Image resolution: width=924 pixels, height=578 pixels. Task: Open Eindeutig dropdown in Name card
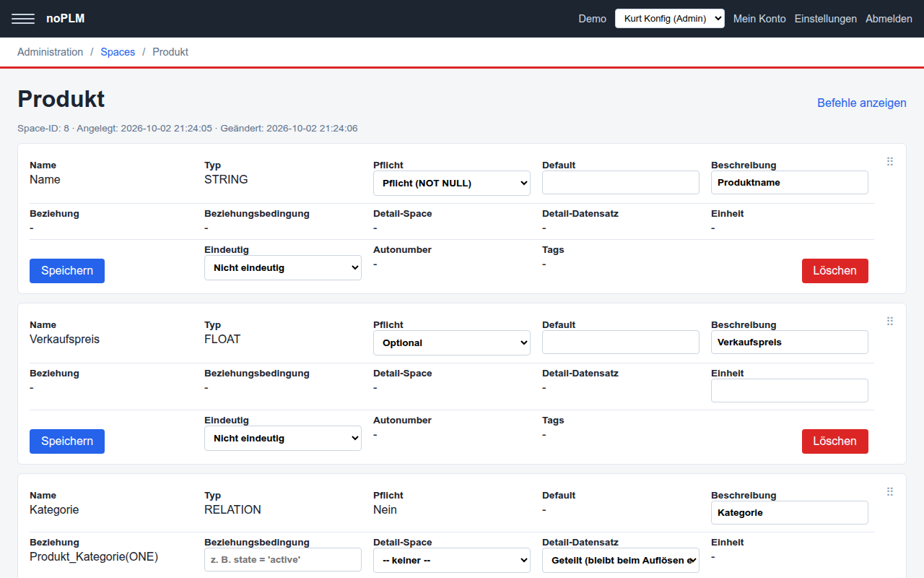point(283,267)
